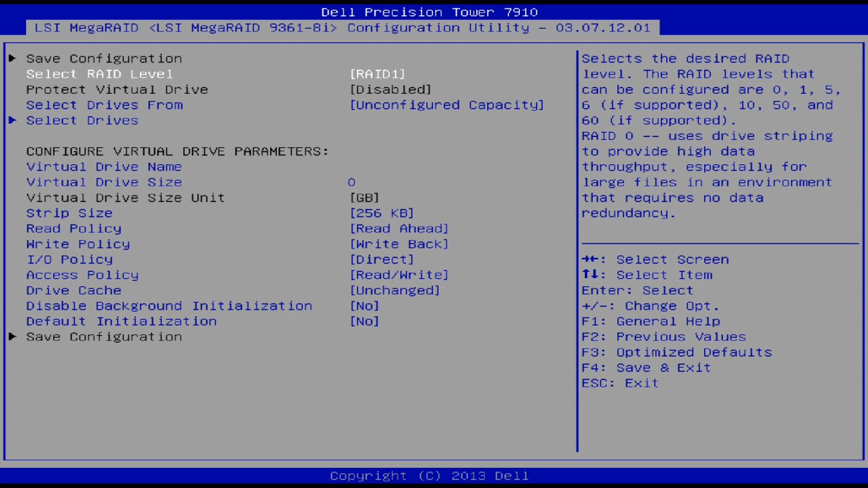Screen dimensions: 868x488
Task: Expand the Select Drives submenu
Action: pyautogui.click(x=81, y=120)
